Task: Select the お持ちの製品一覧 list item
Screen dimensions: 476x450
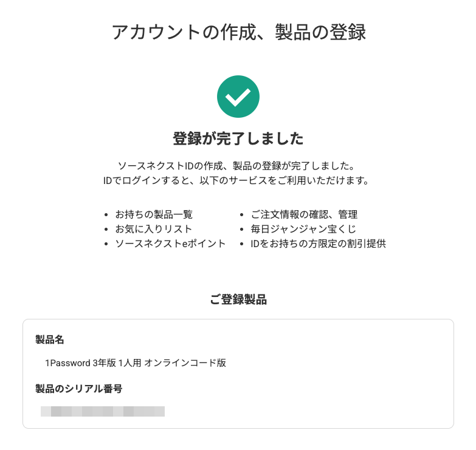Action: (x=153, y=214)
